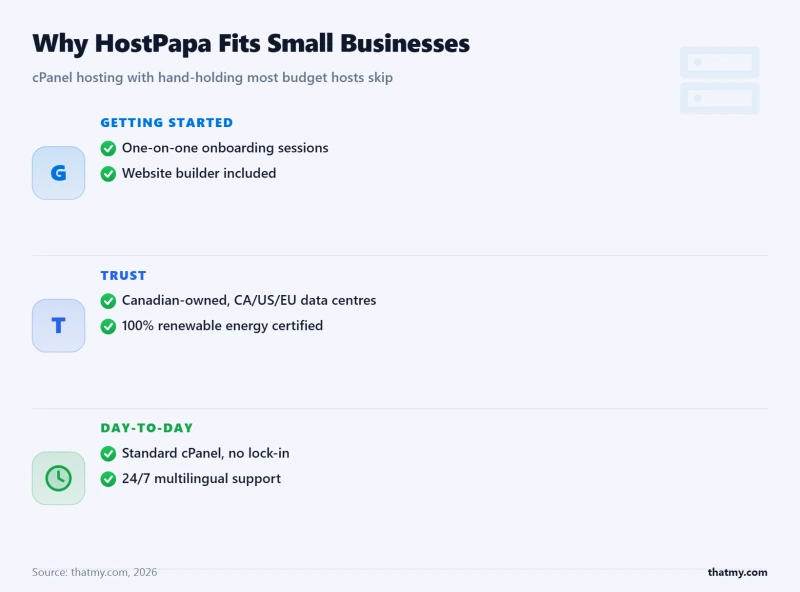
Task: Click the check icon beside 24/7 multilingual support
Action: point(108,479)
